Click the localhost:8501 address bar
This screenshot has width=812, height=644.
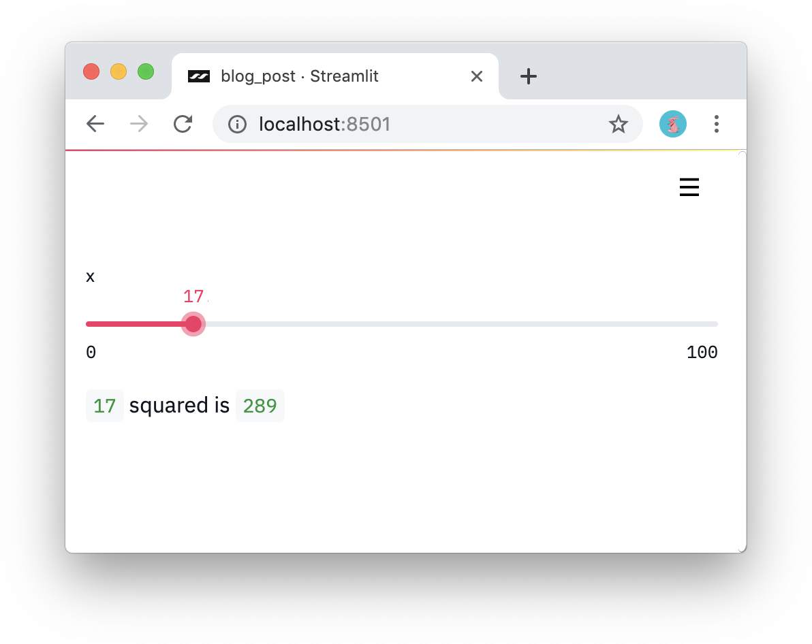coord(428,125)
